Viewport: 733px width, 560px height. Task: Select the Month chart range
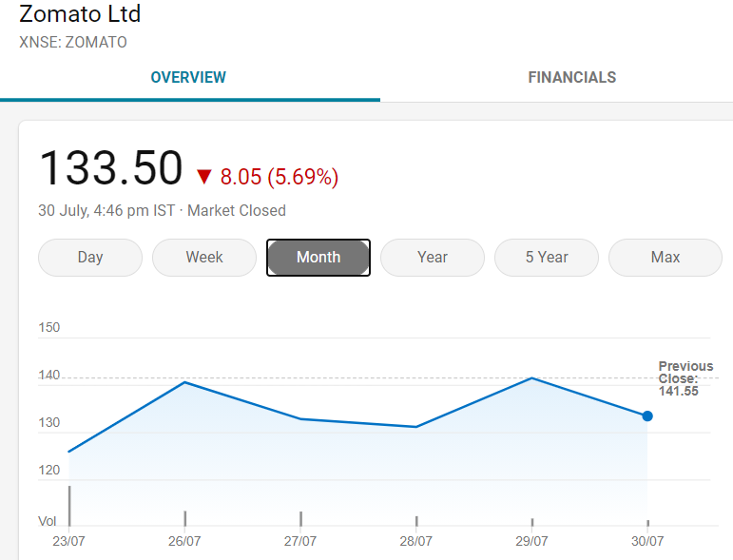click(x=318, y=258)
